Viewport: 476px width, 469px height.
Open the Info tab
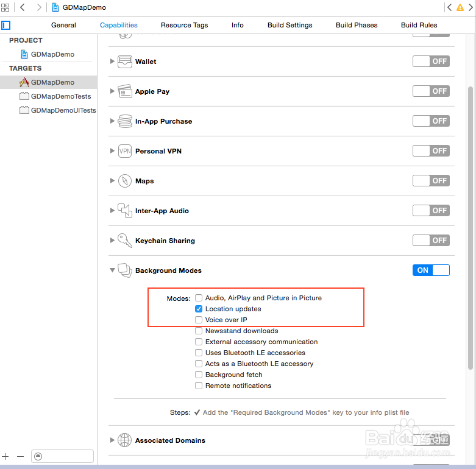click(238, 25)
